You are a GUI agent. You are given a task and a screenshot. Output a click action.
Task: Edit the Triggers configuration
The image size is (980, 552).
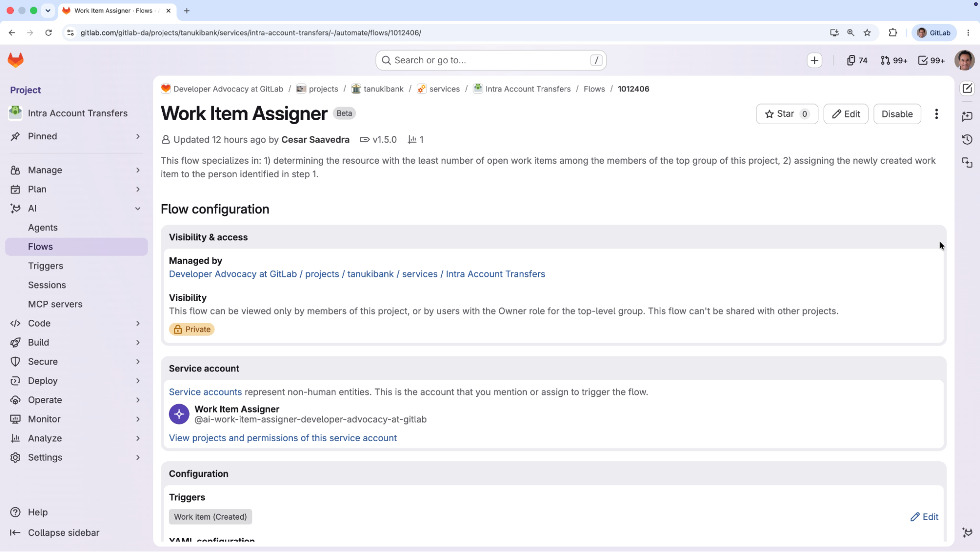[x=924, y=517]
